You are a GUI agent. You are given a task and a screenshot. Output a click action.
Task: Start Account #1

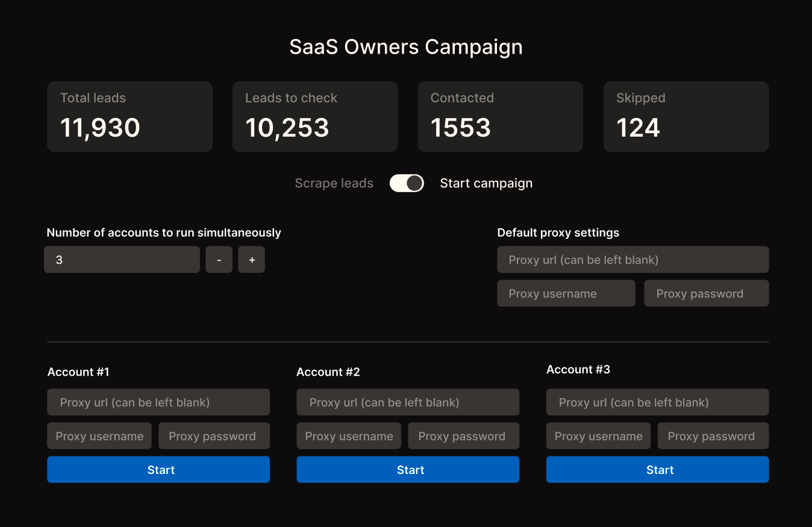(158, 470)
